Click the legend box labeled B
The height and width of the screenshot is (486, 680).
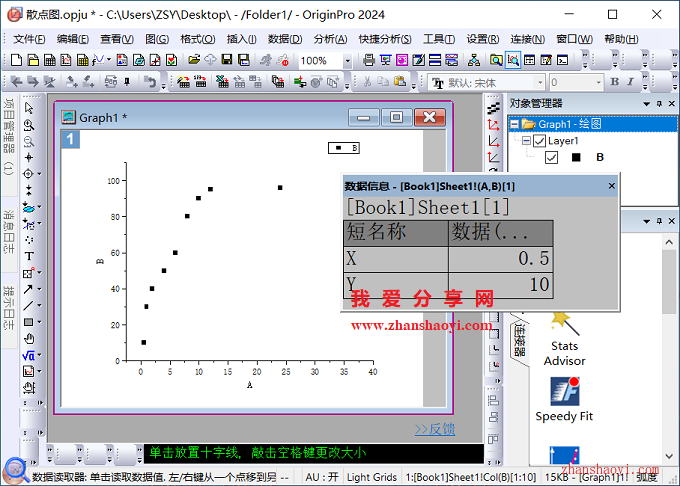pos(343,148)
